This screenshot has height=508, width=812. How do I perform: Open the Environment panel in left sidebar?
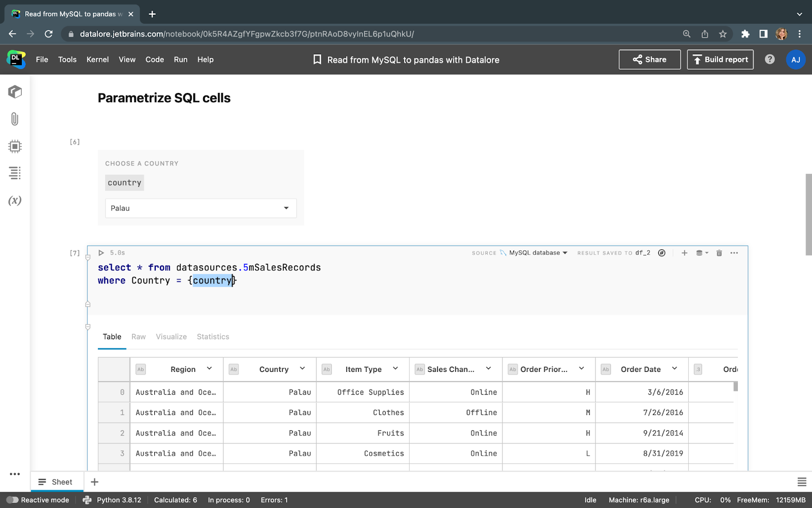[x=15, y=91]
